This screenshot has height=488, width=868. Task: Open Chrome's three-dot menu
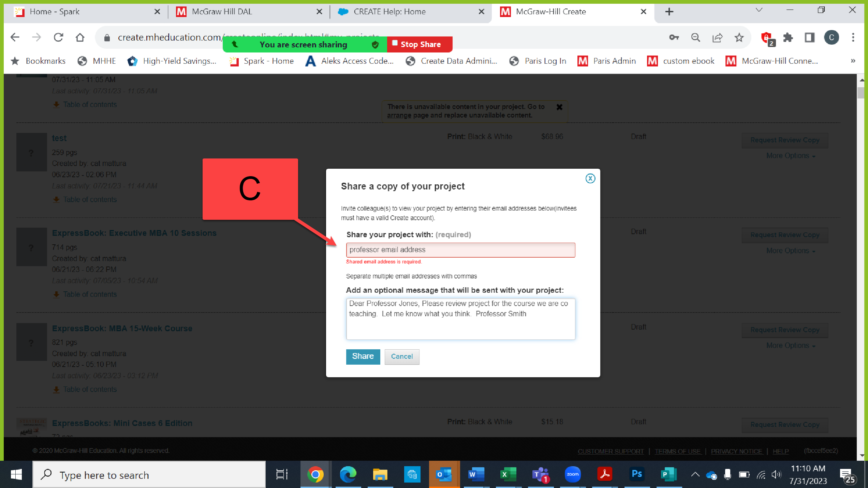[854, 37]
